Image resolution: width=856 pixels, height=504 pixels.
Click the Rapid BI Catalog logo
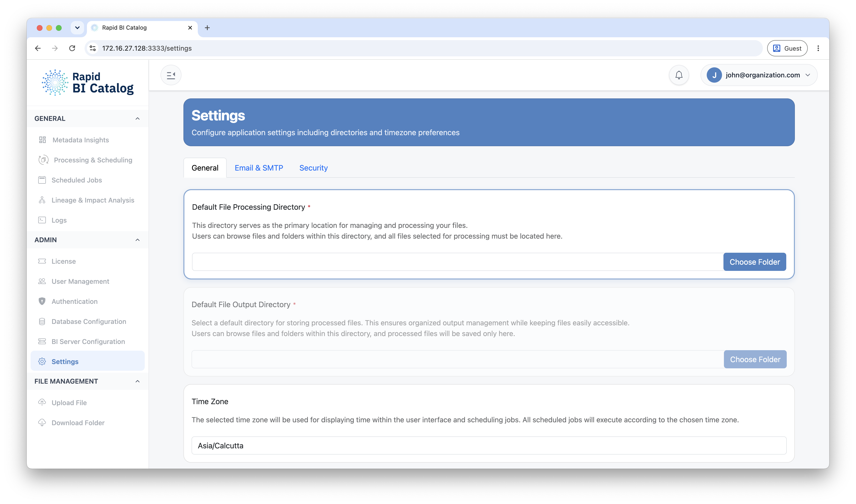coord(88,83)
